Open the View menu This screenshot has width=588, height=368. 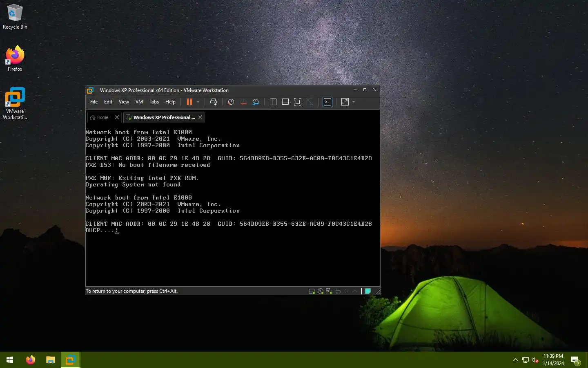pos(124,102)
